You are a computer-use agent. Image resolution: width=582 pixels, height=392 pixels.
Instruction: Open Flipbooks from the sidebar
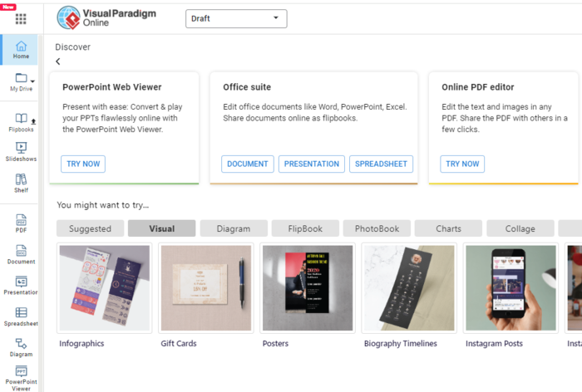21,123
